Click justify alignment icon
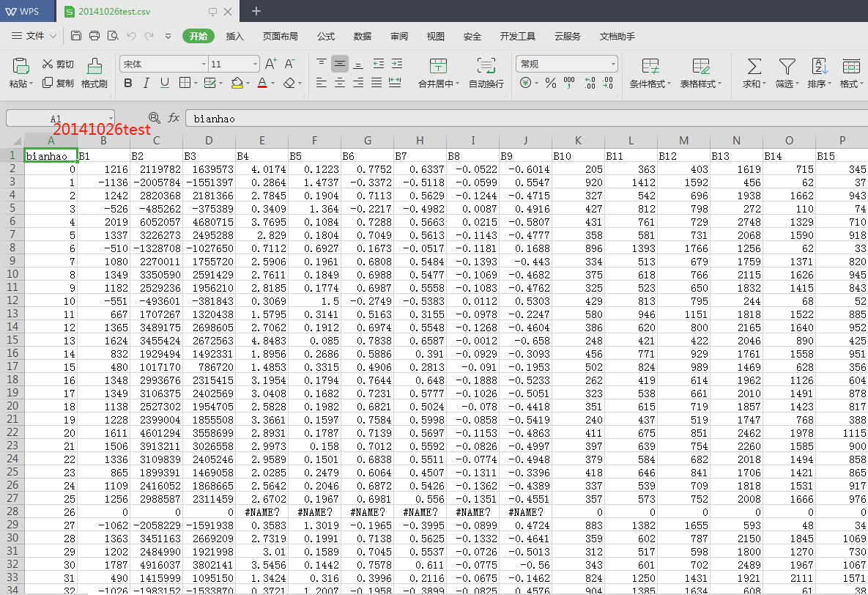868x595 pixels. (x=376, y=83)
